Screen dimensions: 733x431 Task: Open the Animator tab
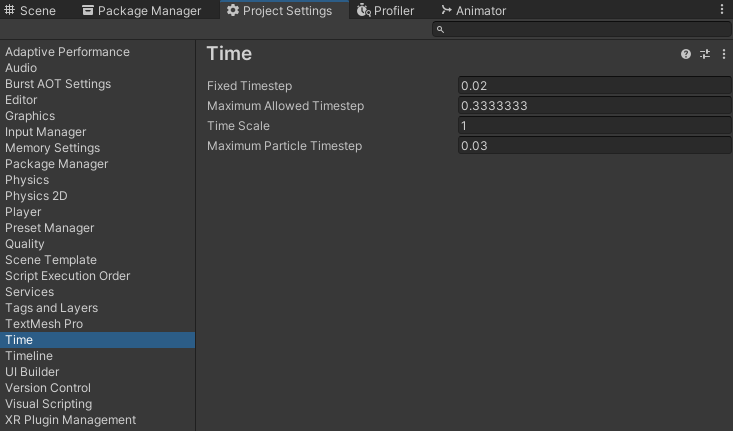coord(473,11)
